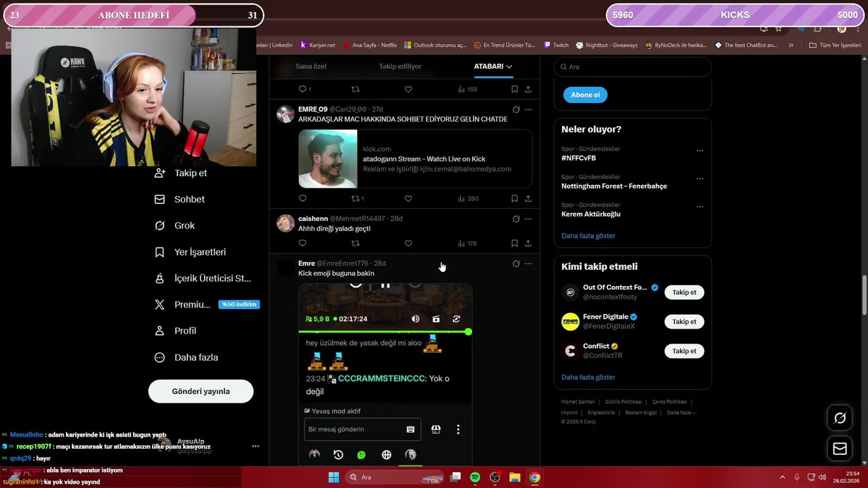The height and width of the screenshot is (488, 868).
Task: Like the top tweet with 159 views
Action: (x=408, y=89)
